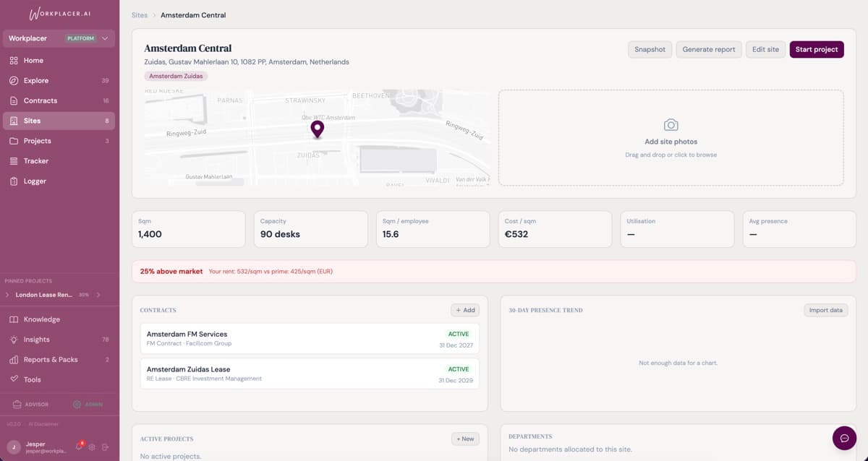The height and width of the screenshot is (461, 868).
Task: Click the Utilisation card
Action: 677,229
